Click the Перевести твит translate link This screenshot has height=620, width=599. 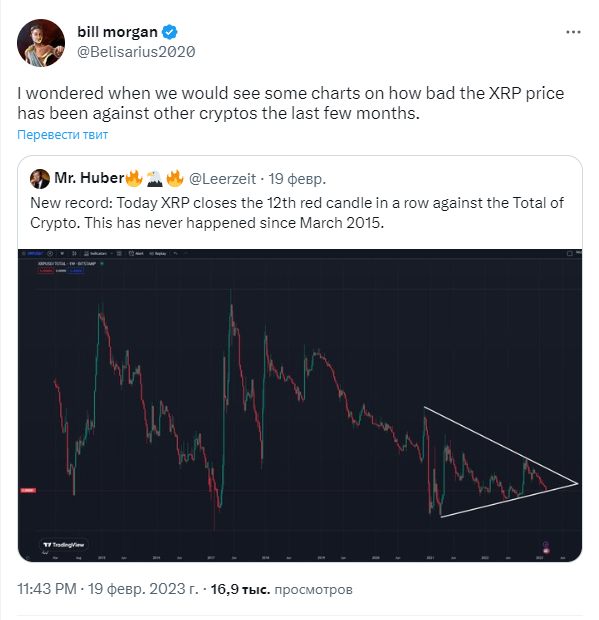click(x=62, y=134)
